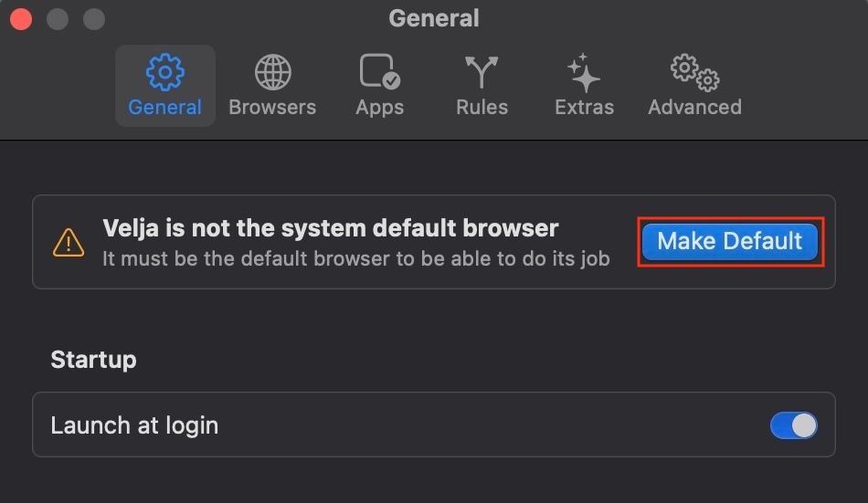Go to the Rules tab label
Image resolution: width=868 pixels, height=503 pixels.
point(482,107)
